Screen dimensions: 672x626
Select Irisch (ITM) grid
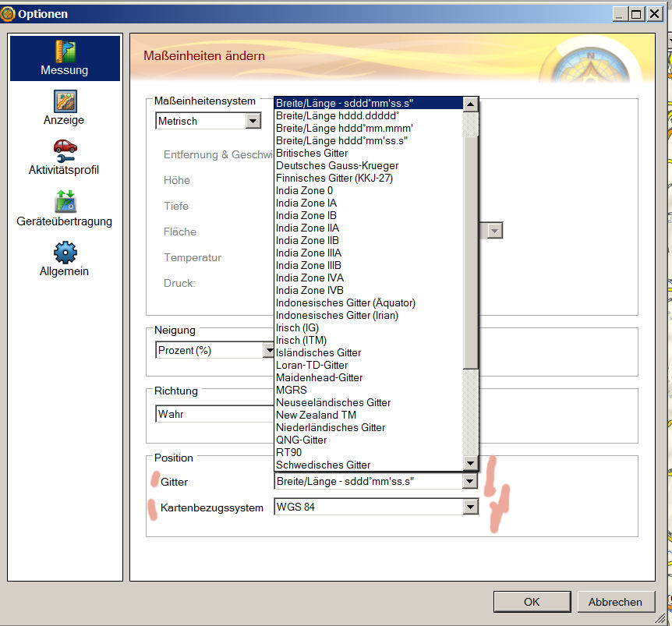pyautogui.click(x=369, y=340)
